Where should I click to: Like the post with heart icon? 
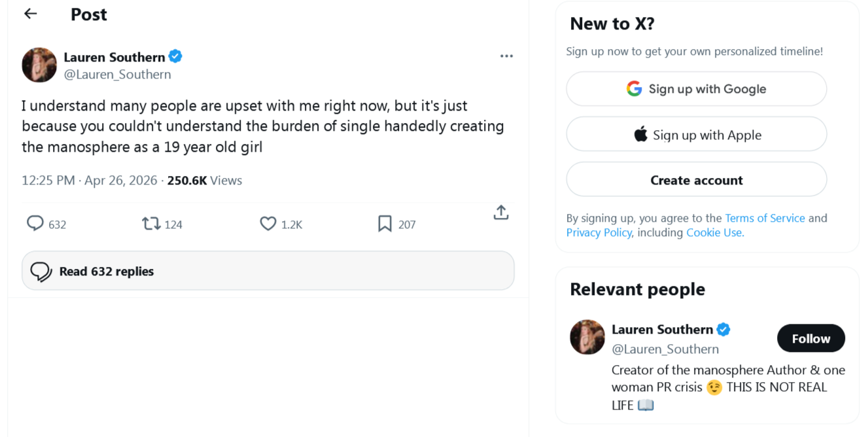[x=268, y=224]
